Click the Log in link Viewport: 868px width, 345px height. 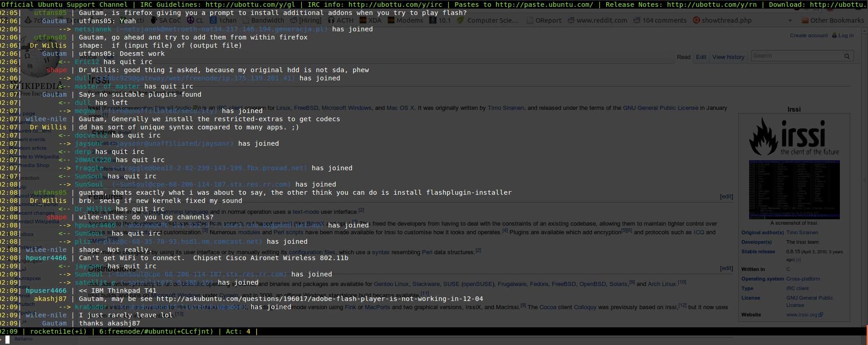[x=846, y=35]
